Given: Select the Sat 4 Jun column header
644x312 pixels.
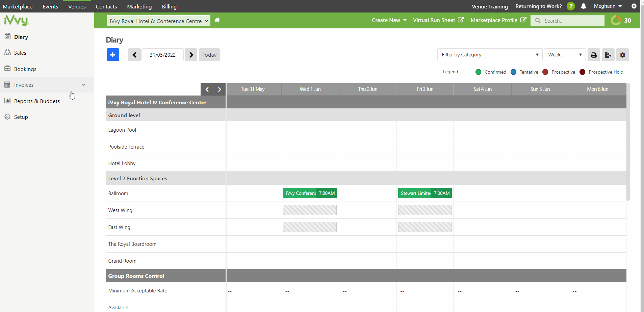Looking at the screenshot, I should (482, 89).
